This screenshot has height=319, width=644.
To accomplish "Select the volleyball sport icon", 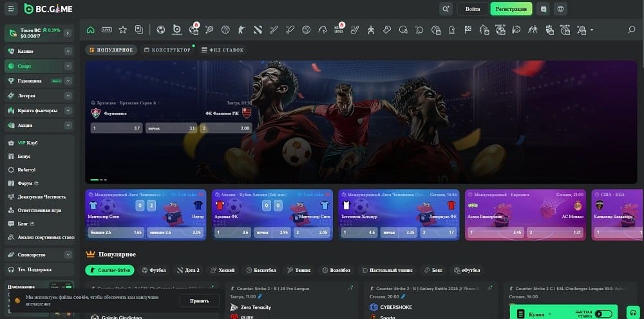I will (306, 30).
